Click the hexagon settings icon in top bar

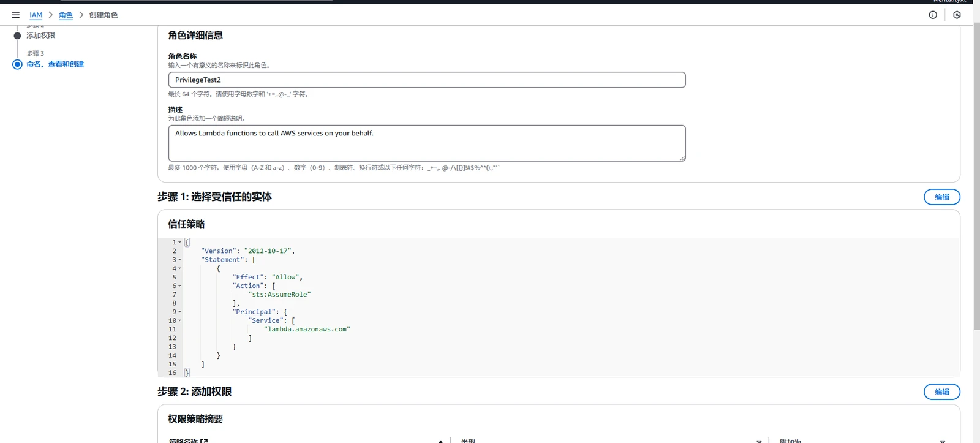point(957,15)
